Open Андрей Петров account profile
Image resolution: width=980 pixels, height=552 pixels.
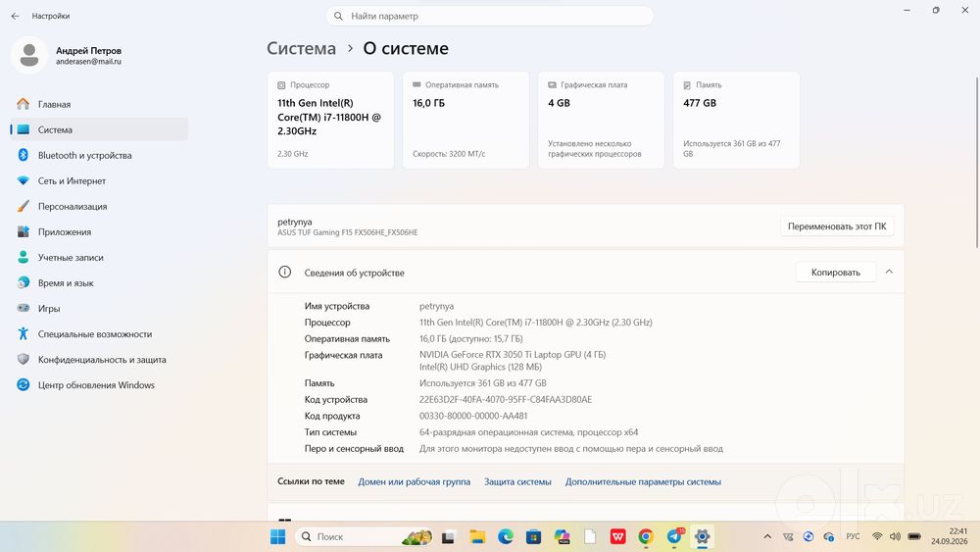coord(68,56)
